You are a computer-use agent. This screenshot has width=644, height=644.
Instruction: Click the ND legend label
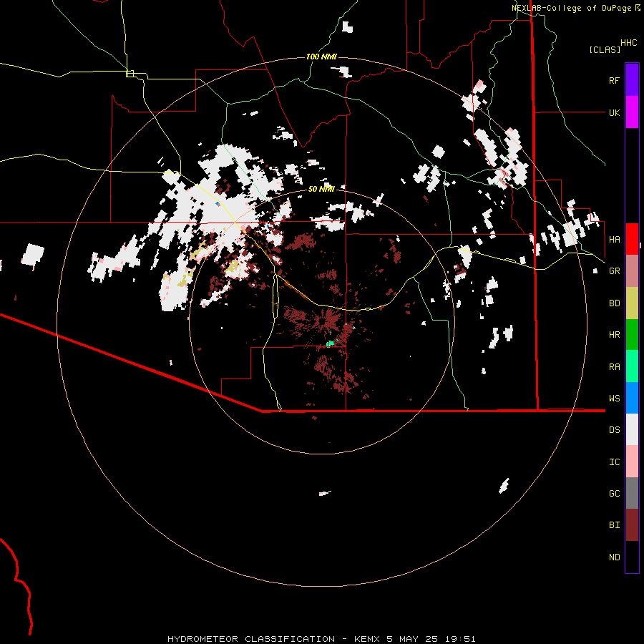[614, 557]
